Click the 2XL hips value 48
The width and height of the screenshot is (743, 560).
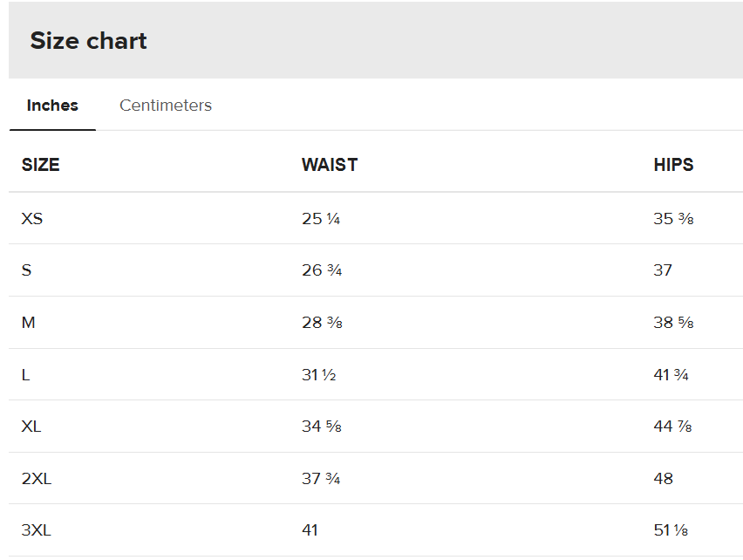(x=663, y=478)
